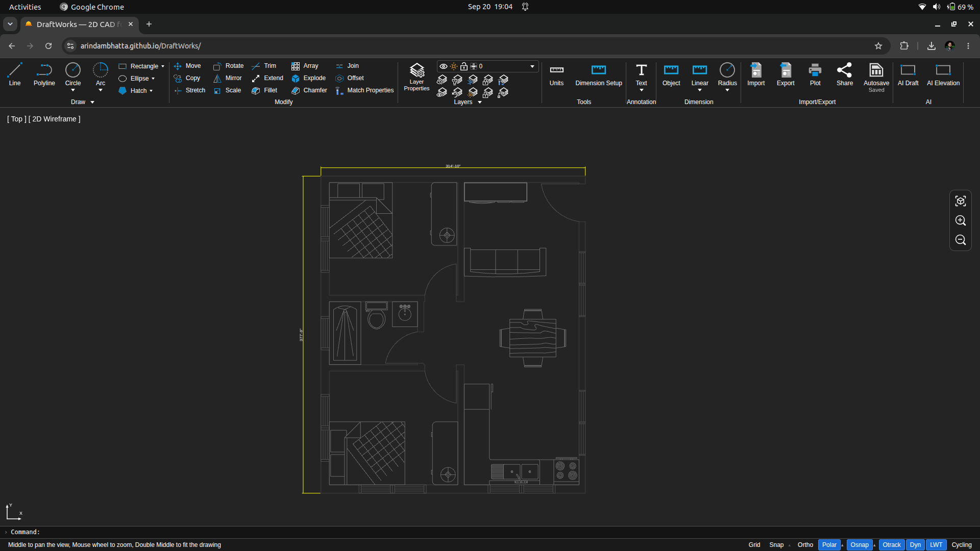Zoom in using canvas magnifier plus
The image size is (980, 551).
click(961, 220)
